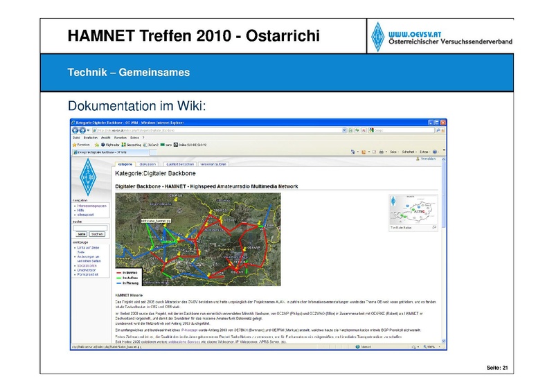This screenshot has height=392, width=554.
Task: Open the Druckversion tool link
Action: [x=87, y=270]
